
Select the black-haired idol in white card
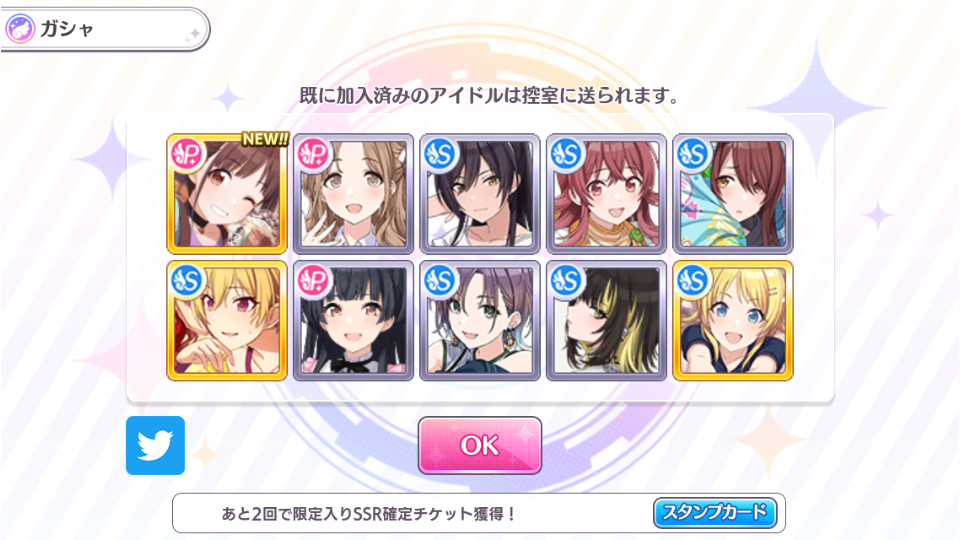tap(480, 194)
